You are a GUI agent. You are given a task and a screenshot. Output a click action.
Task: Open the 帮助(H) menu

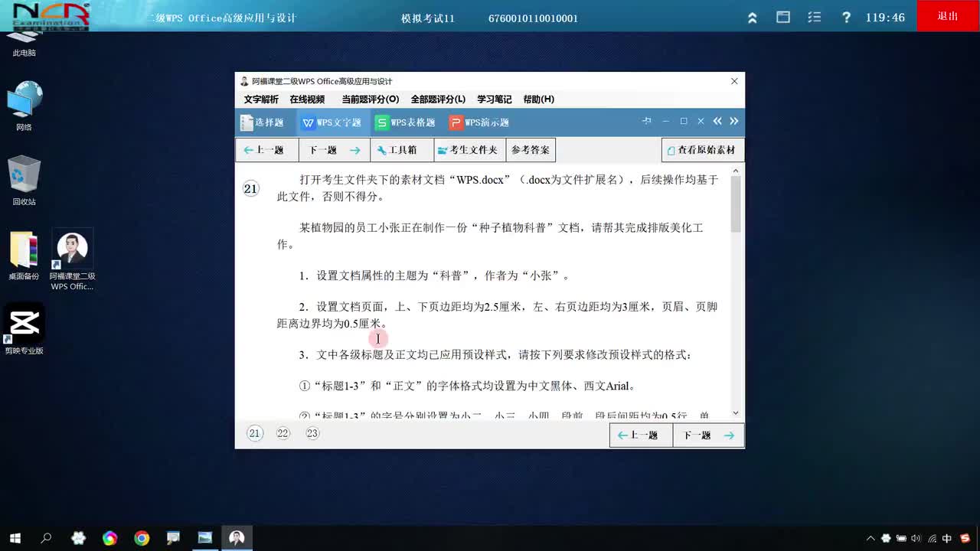[x=538, y=99]
